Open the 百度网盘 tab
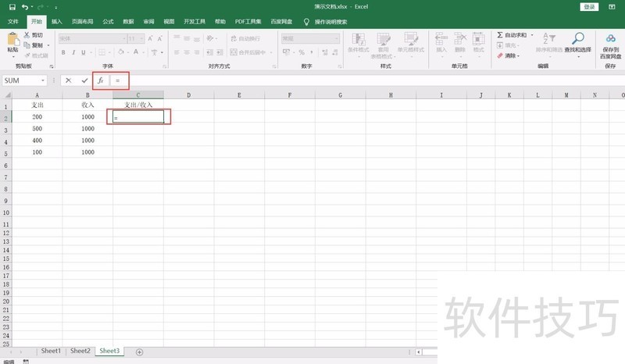The image size is (625, 364). click(x=281, y=22)
